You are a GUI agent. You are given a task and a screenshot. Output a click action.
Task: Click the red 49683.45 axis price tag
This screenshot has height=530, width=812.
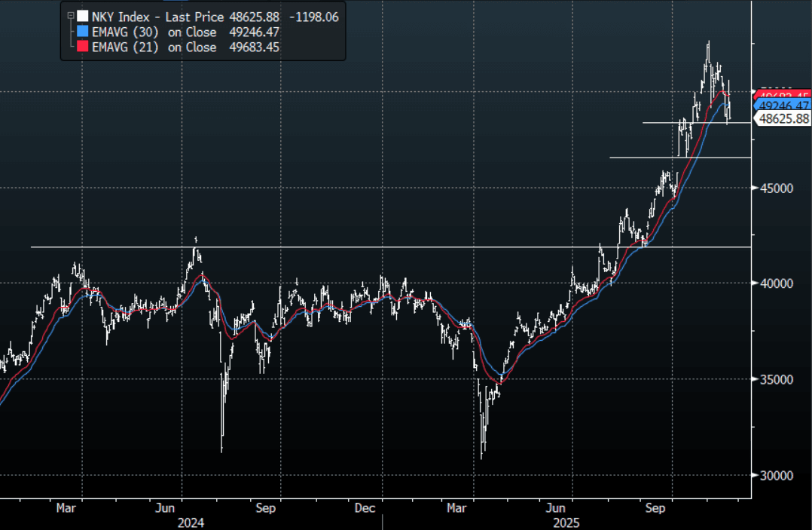[x=783, y=95]
